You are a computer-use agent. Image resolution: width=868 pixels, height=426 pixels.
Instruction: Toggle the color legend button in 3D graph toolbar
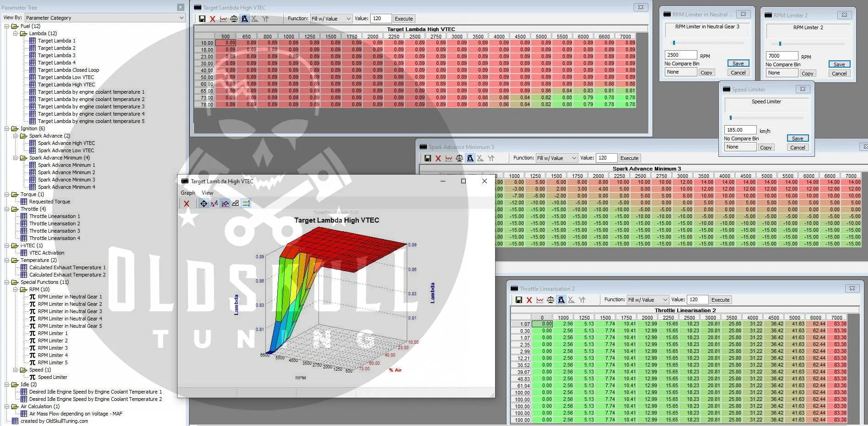(246, 203)
